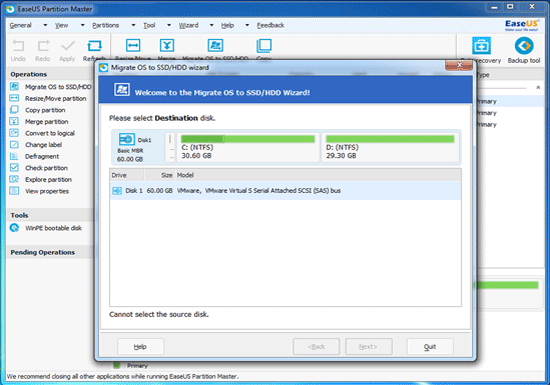Click the Quit button in wizard
This screenshot has width=550, height=385.
coord(430,347)
